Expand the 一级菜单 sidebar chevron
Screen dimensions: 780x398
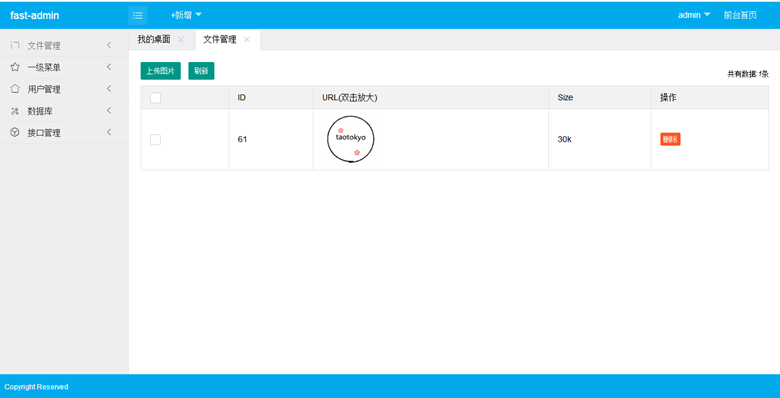(x=109, y=67)
